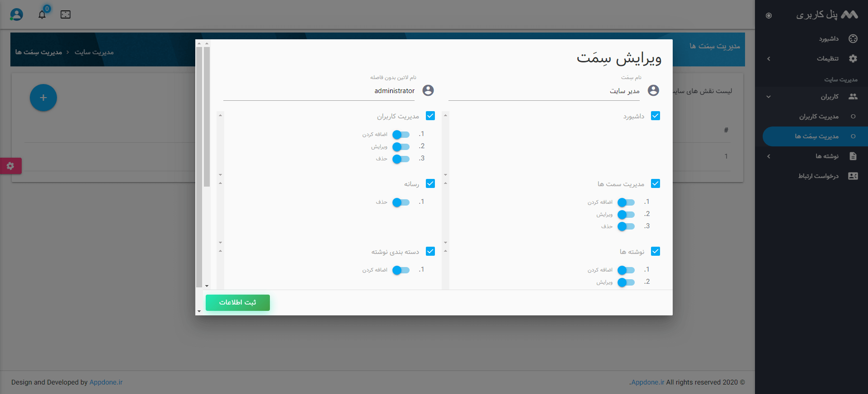The width and height of the screenshot is (868, 394).
Task: Click the نام سِمَت input field
Action: click(x=544, y=91)
